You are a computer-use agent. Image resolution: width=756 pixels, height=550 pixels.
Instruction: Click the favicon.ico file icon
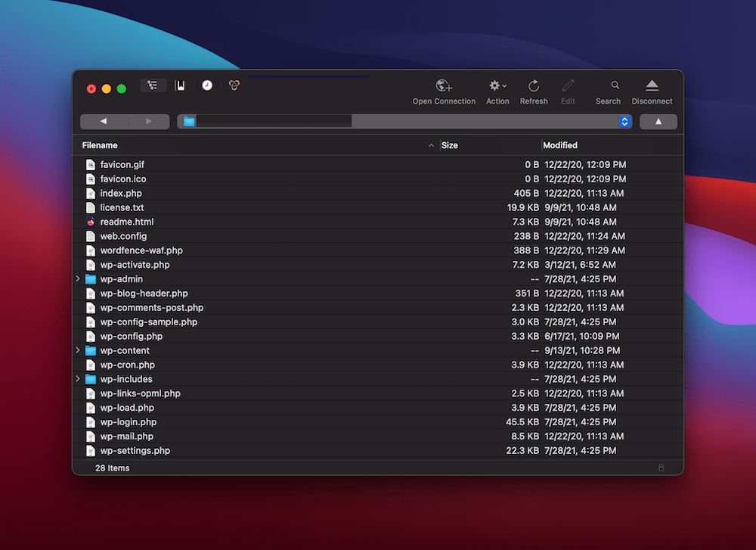tap(91, 179)
